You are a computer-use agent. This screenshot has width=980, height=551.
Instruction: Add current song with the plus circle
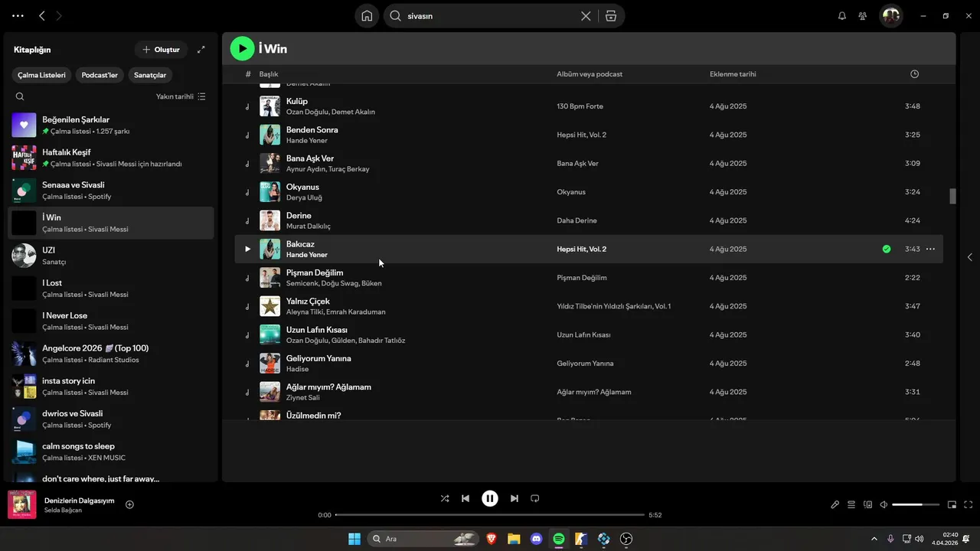click(x=129, y=504)
